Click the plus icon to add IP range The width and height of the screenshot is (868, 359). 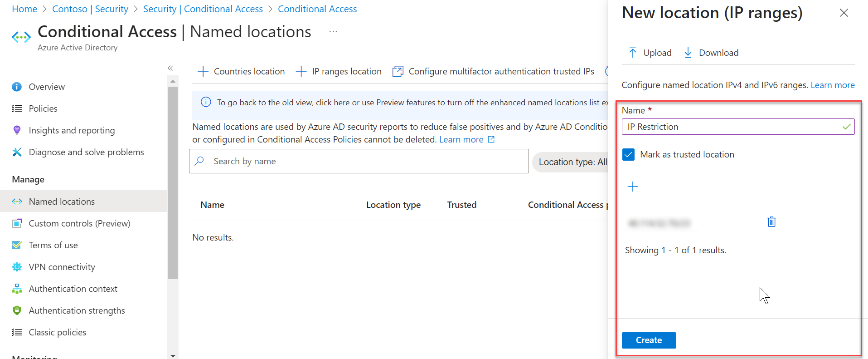[x=633, y=187]
